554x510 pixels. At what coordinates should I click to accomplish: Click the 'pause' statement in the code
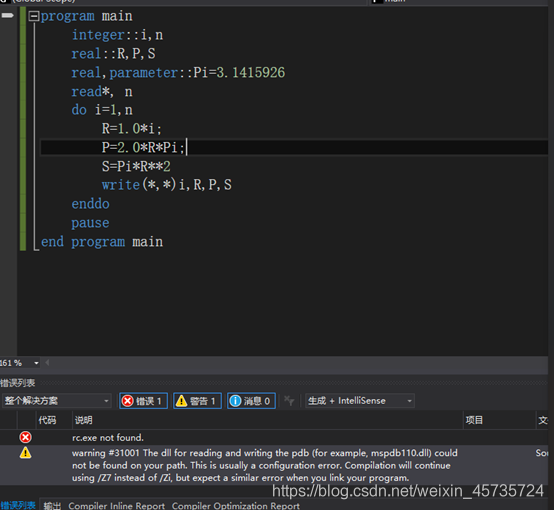(x=90, y=223)
